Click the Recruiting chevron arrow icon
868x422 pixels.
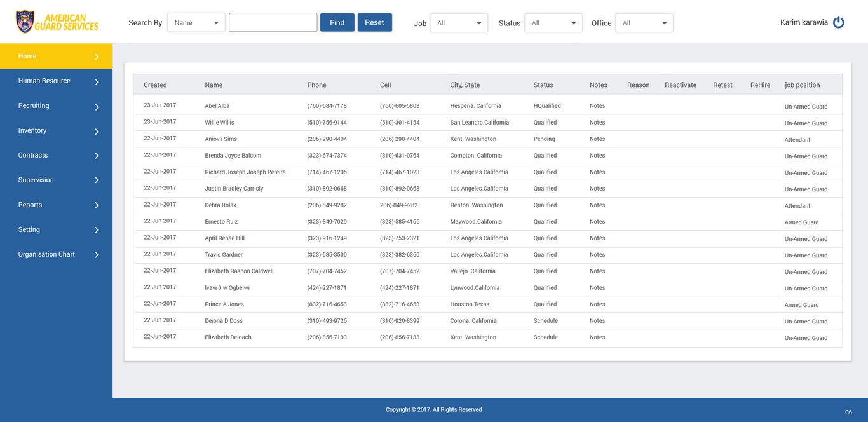pyautogui.click(x=97, y=107)
